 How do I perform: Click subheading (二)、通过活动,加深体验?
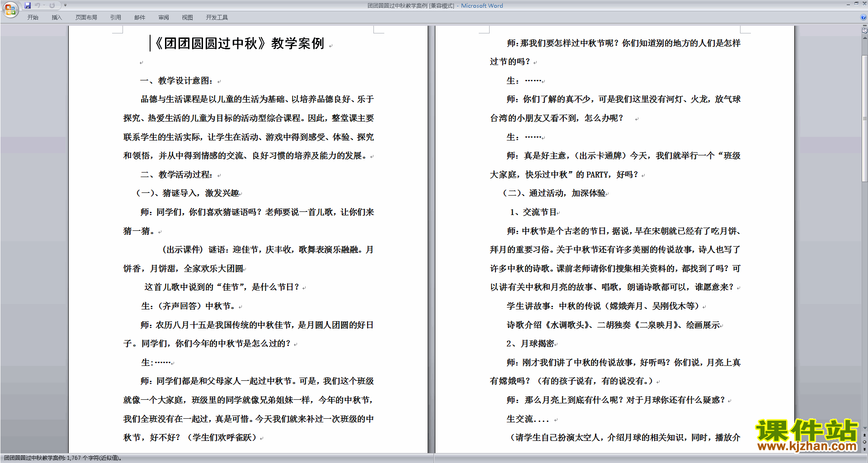point(554,193)
